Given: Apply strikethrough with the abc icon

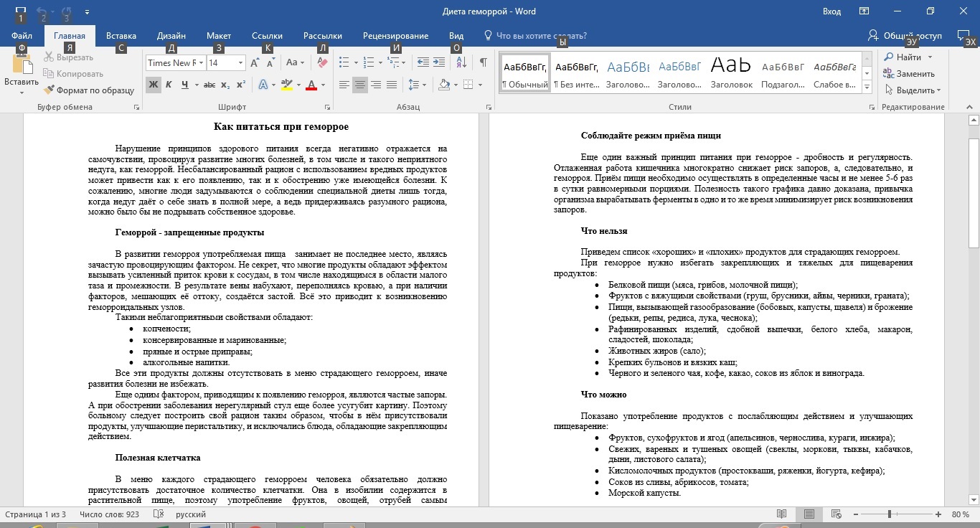Looking at the screenshot, I should tap(209, 85).
